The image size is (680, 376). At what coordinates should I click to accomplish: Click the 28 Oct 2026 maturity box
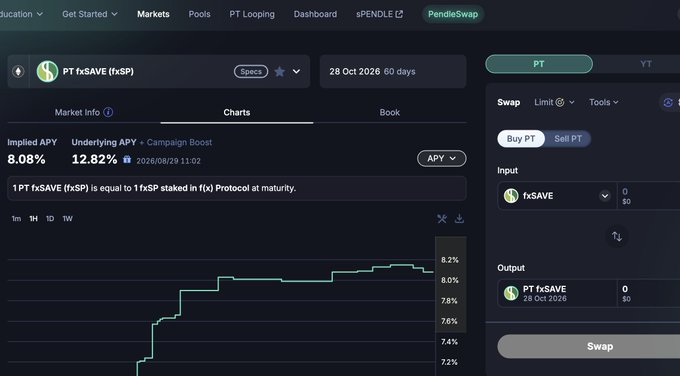(393, 72)
